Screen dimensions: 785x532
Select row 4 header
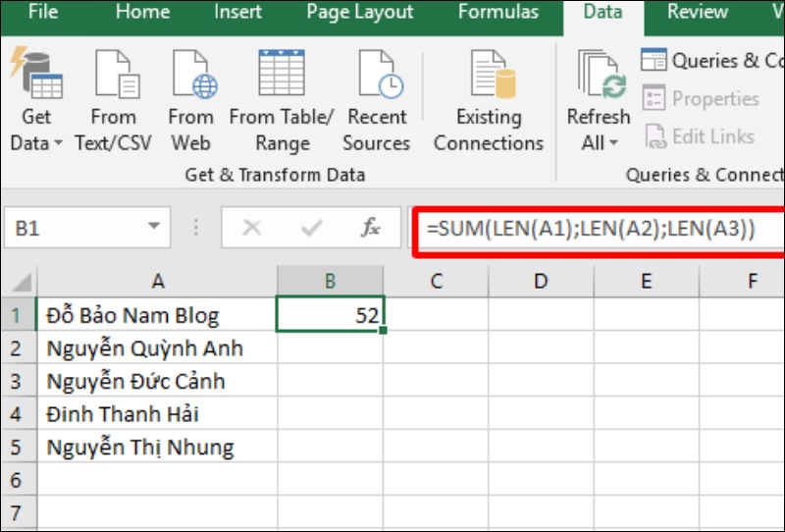coord(16,414)
